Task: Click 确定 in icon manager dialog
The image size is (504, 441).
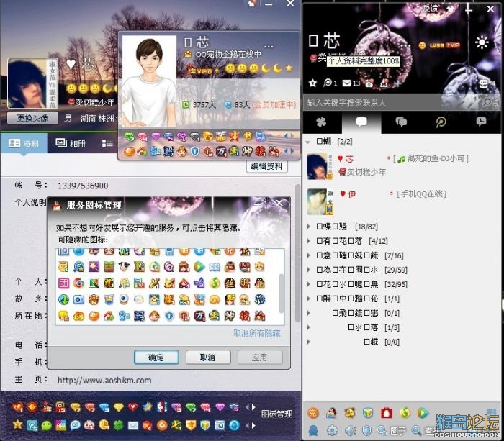Action: coord(156,357)
